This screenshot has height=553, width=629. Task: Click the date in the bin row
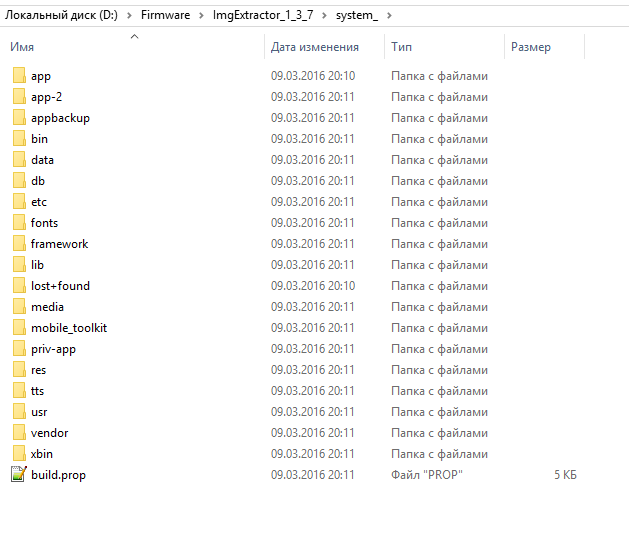[313, 139]
